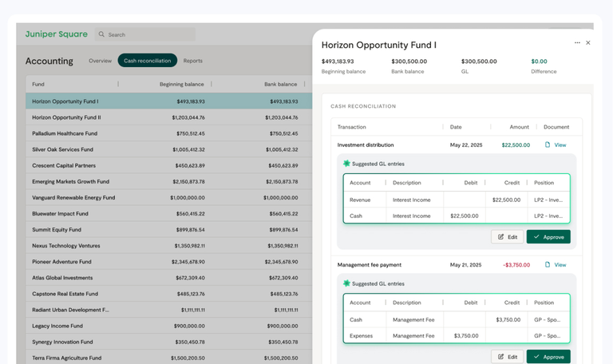The image size is (613, 364).
Task: View the Investment distribution document
Action: click(x=560, y=145)
